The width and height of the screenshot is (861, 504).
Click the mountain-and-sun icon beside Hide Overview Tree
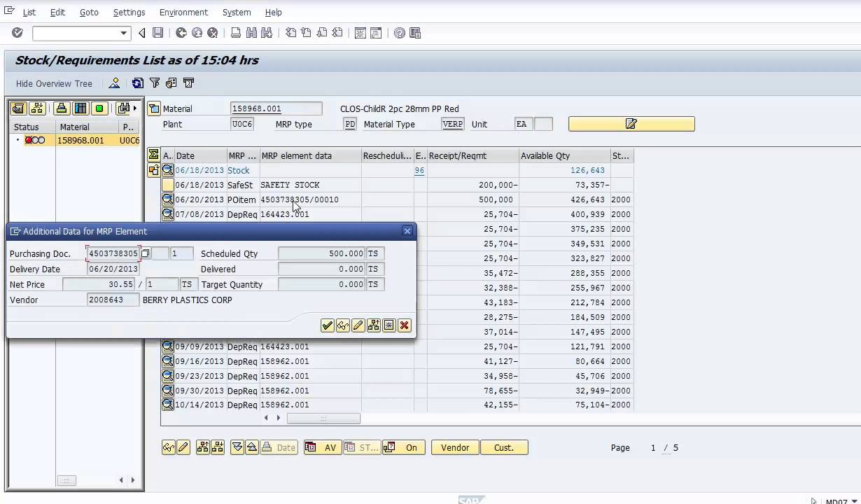114,83
